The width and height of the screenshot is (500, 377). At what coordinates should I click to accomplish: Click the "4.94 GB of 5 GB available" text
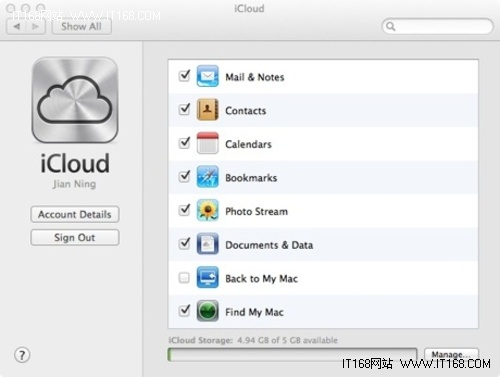coord(287,340)
